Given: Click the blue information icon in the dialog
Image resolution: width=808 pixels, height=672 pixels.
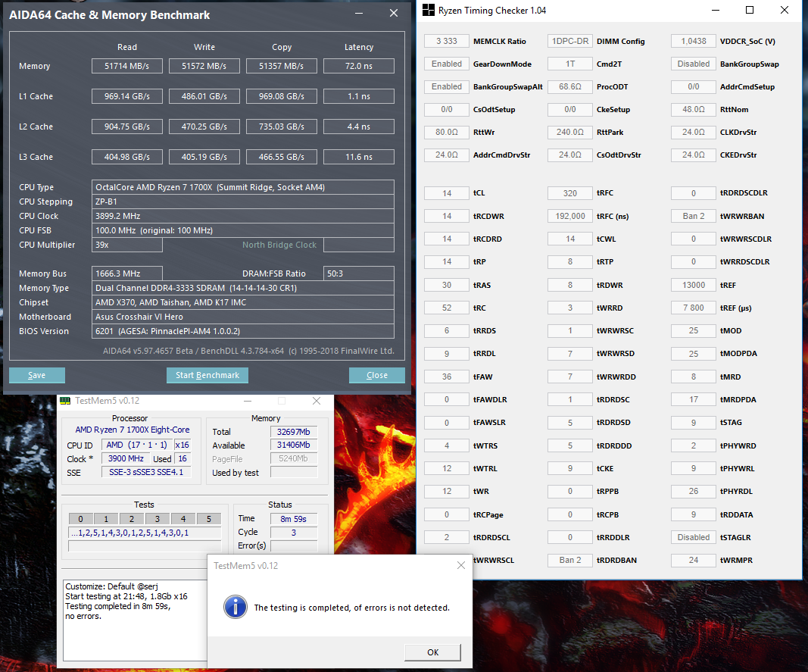Looking at the screenshot, I should pos(236,607).
